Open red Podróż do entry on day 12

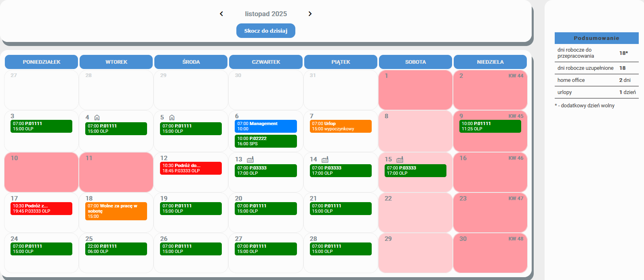tap(191, 168)
